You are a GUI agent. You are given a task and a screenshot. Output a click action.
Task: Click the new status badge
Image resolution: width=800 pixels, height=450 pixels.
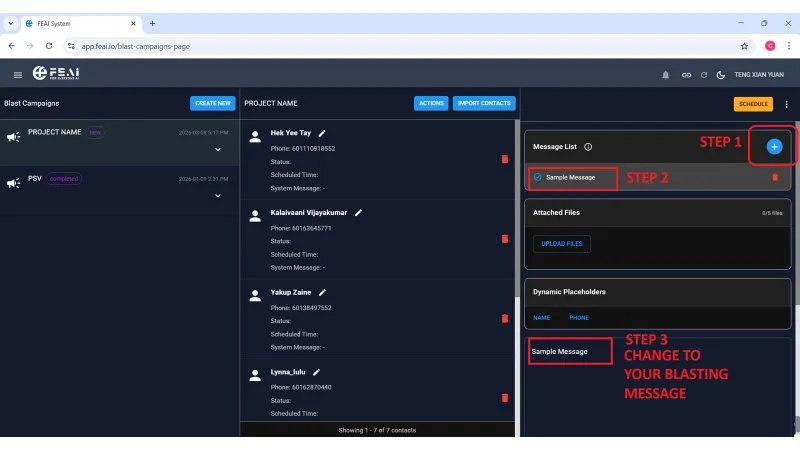[x=95, y=132]
